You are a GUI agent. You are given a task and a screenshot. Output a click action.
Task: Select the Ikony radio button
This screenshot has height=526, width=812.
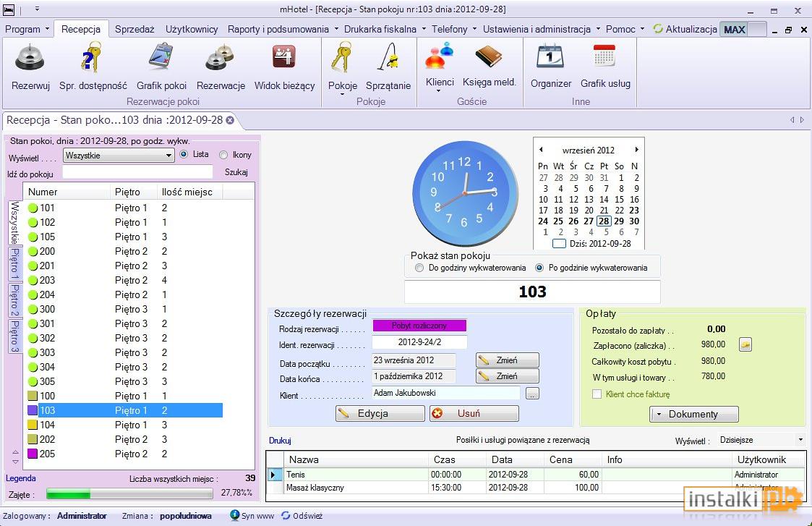pyautogui.click(x=223, y=155)
